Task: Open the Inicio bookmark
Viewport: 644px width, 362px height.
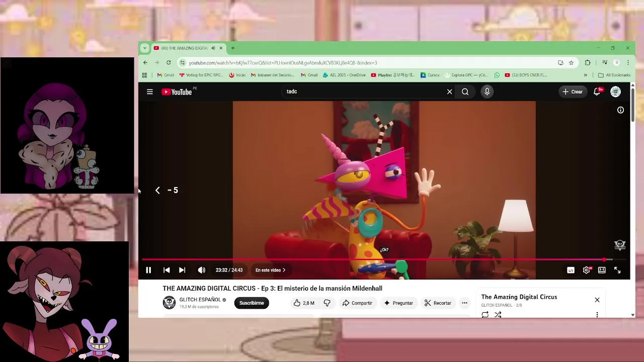Action: click(x=237, y=75)
